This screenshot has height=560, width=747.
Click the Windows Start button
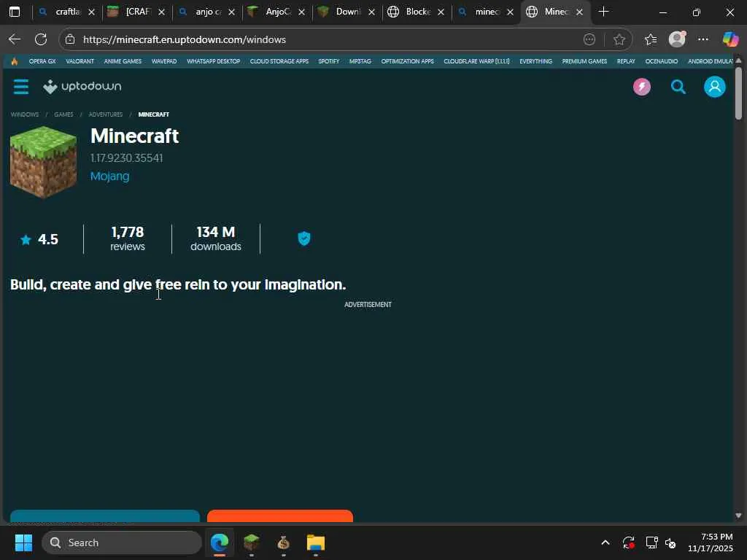(x=23, y=542)
